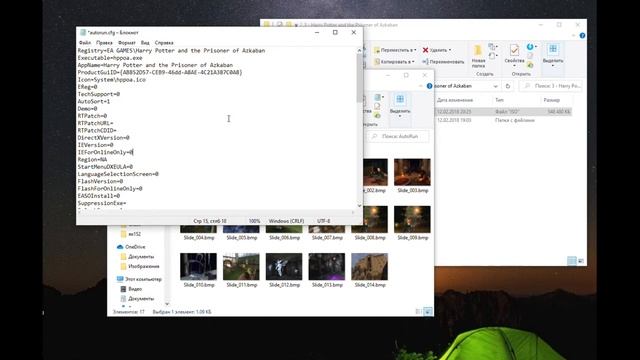Viewport: 640px width, 360px height.
Task: Click the History icon in rear Explorer ribbon
Action: click(x=530, y=65)
